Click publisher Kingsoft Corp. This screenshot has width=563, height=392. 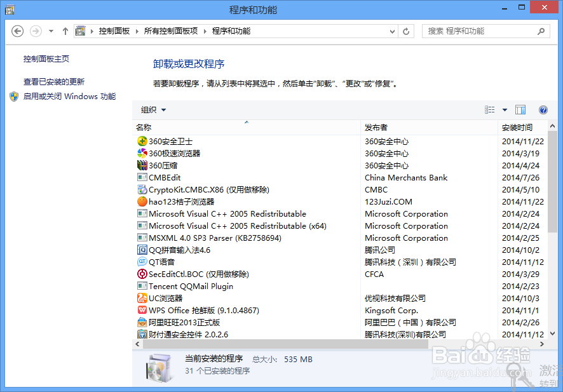click(391, 311)
